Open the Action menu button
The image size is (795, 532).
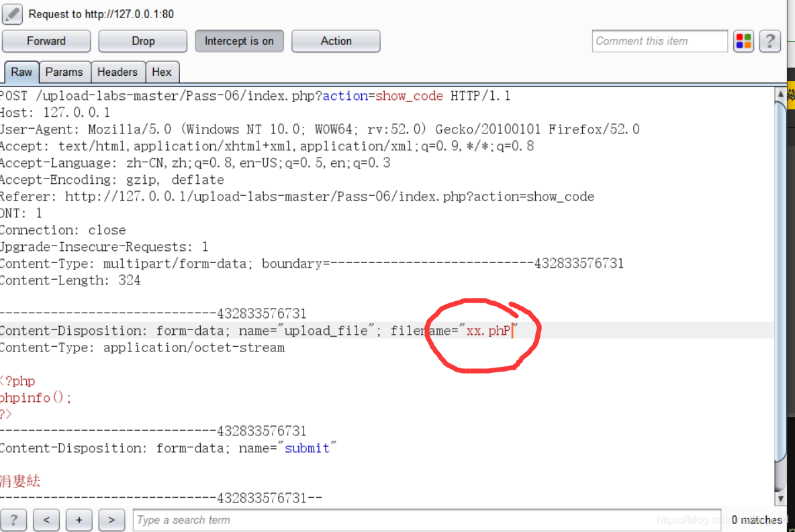[x=336, y=41]
